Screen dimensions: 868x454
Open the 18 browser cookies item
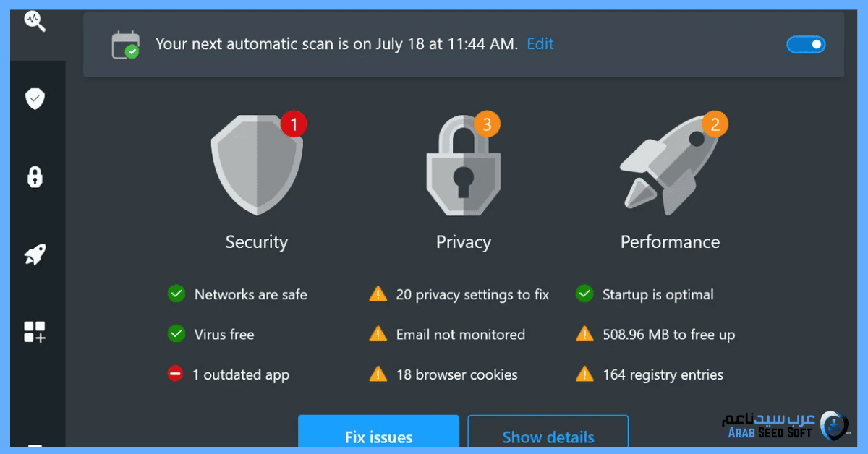click(x=456, y=374)
